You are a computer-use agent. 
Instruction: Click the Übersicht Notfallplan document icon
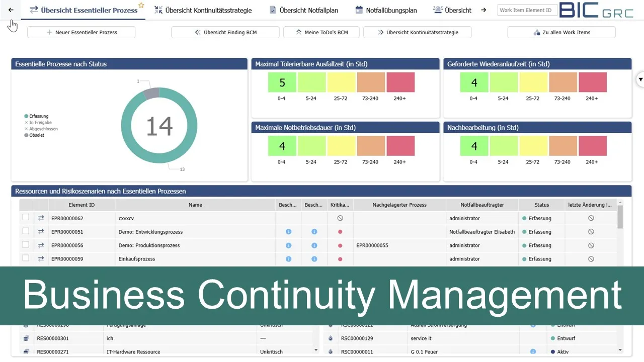coord(272,10)
